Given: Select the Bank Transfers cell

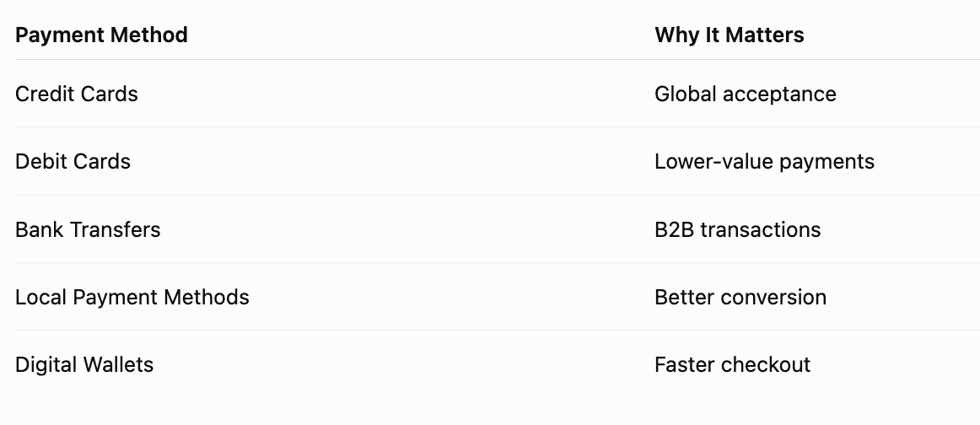Looking at the screenshot, I should 88,229.
